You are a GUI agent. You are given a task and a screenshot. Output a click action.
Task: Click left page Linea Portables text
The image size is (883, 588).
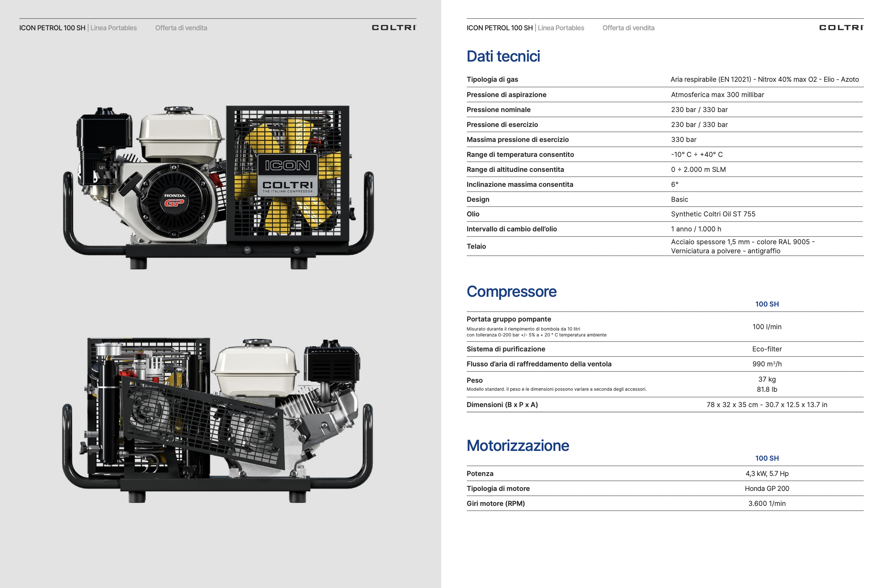113,28
